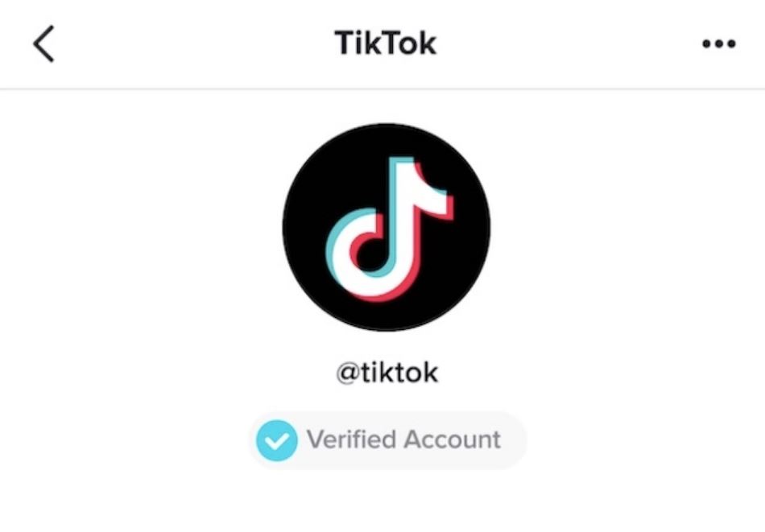The height and width of the screenshot is (532, 765).
Task: Open the black circular profile picture
Action: 387,227
